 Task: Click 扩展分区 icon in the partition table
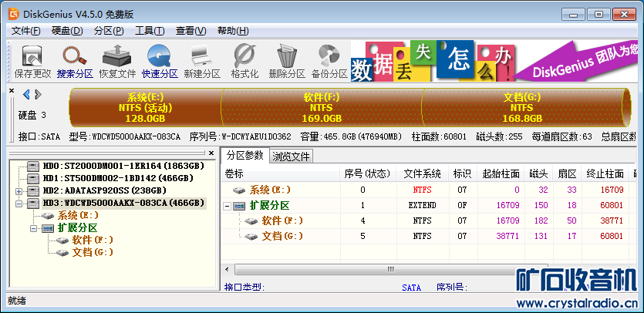(x=239, y=206)
